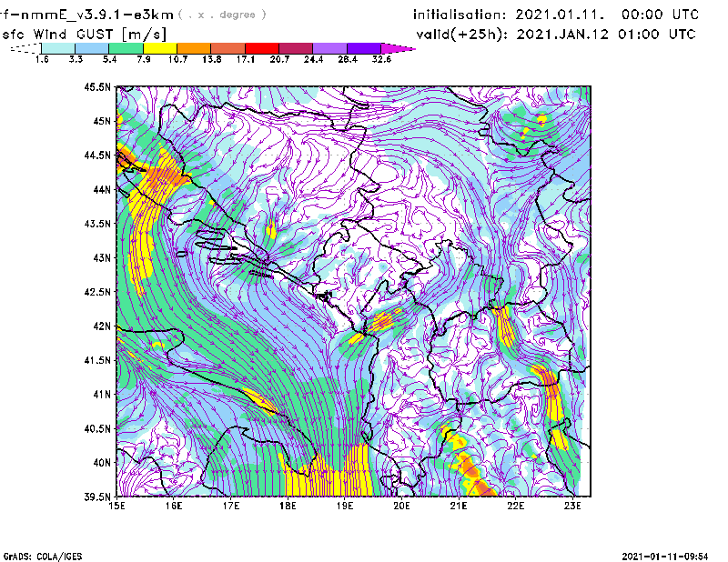Click the '17E' longitude label
Viewport: 728px width, 562px height.
coord(231,506)
